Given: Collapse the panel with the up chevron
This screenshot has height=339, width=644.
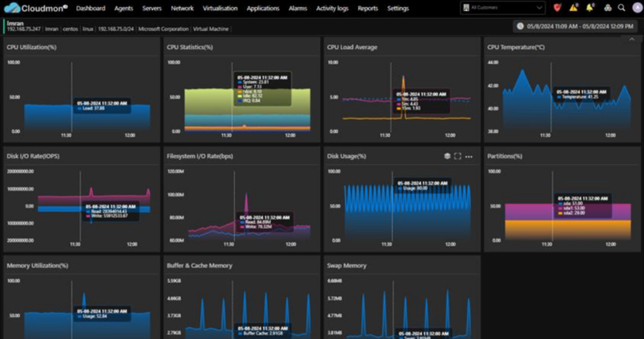Looking at the screenshot, I should 632,39.
